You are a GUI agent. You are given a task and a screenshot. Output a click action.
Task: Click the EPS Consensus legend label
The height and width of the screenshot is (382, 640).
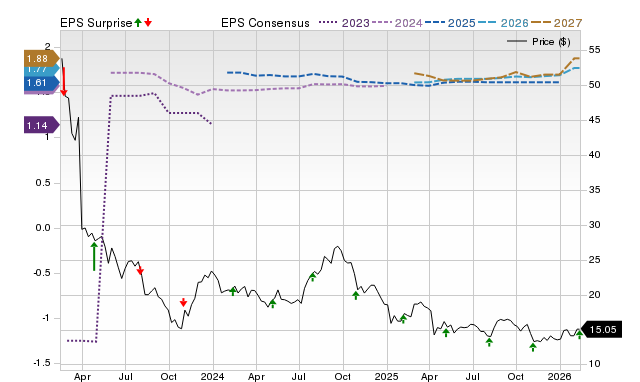tap(265, 23)
